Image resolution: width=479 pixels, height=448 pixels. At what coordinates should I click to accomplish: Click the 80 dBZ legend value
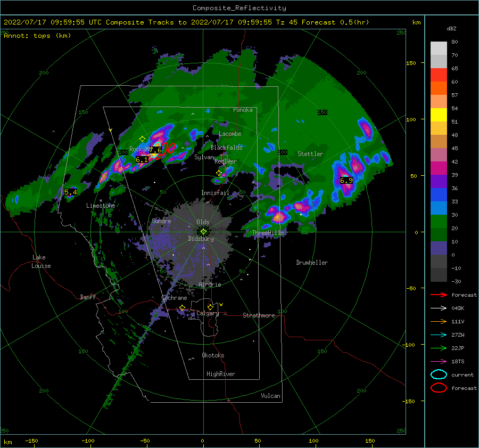pos(455,42)
